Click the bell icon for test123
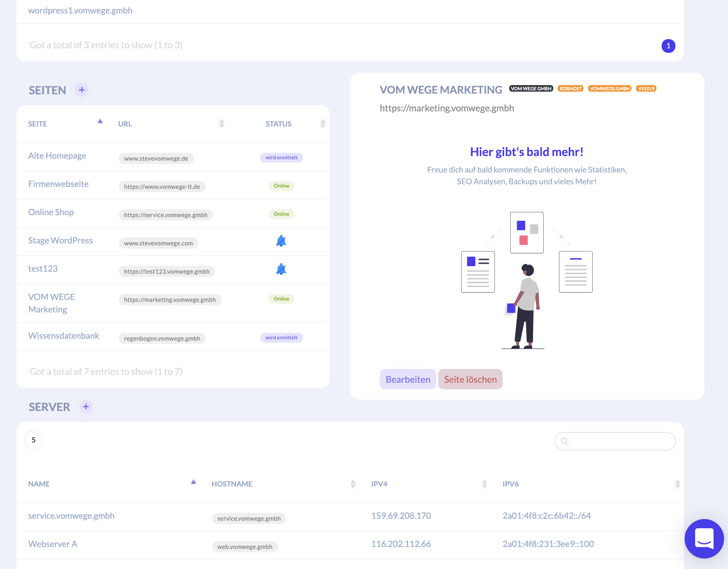728x569 pixels. click(x=281, y=269)
